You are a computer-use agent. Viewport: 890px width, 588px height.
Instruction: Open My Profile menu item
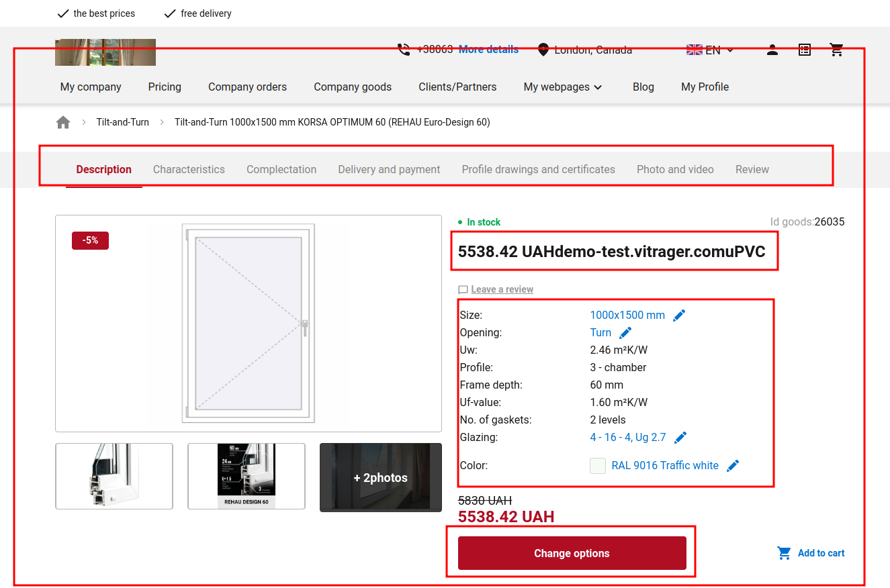pos(705,87)
